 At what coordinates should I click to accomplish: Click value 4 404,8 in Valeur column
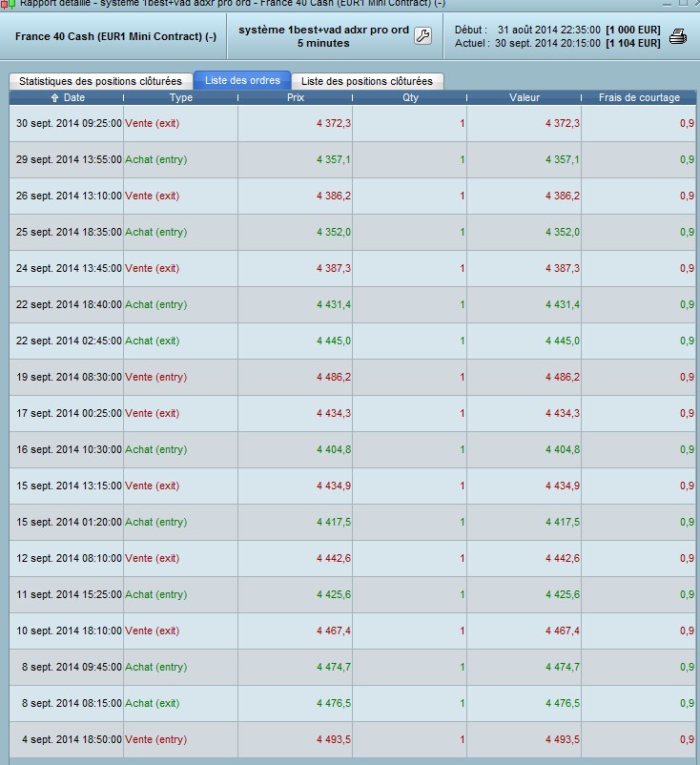563,450
